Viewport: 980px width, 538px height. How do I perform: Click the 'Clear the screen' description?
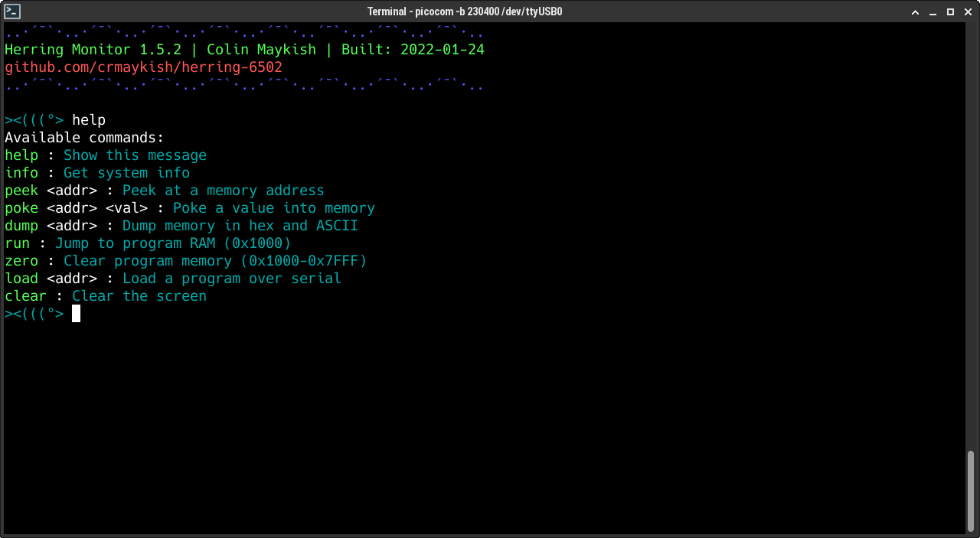[139, 296]
